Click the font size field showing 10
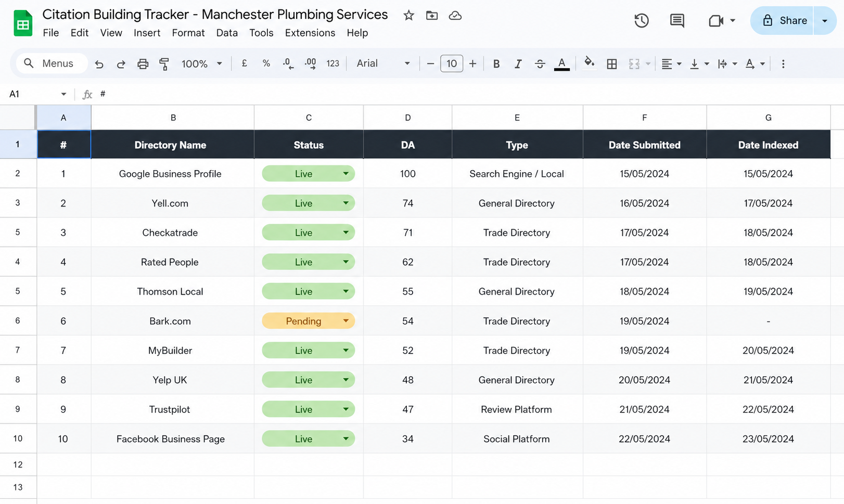The width and height of the screenshot is (844, 504). (x=452, y=63)
